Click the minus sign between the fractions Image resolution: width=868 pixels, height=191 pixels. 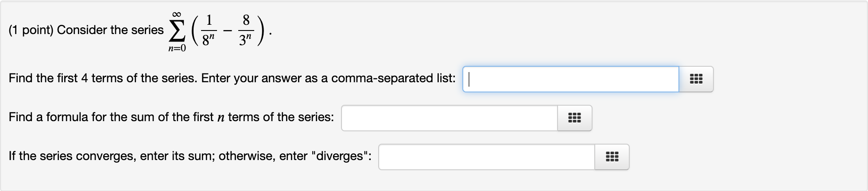point(227,31)
